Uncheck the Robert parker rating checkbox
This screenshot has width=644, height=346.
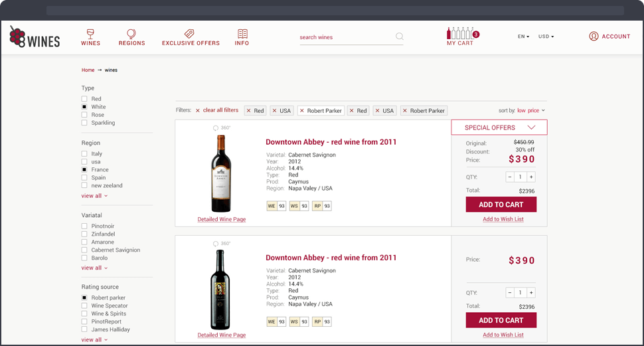[84, 298]
